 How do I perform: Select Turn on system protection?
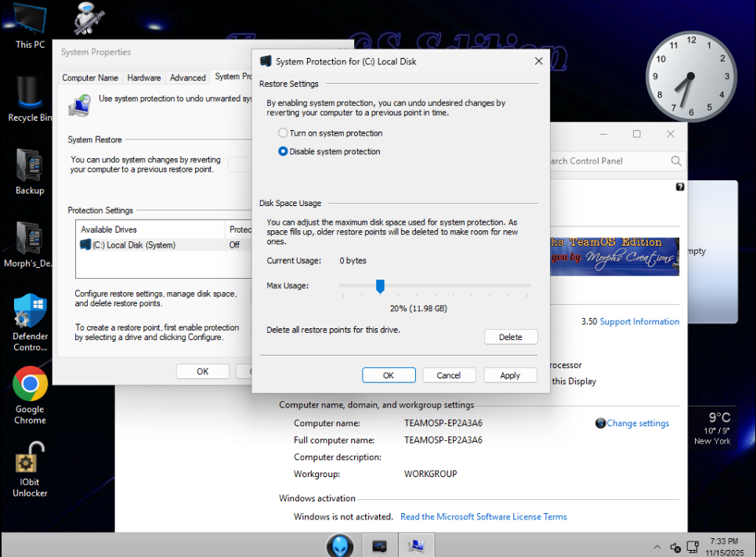(x=284, y=133)
